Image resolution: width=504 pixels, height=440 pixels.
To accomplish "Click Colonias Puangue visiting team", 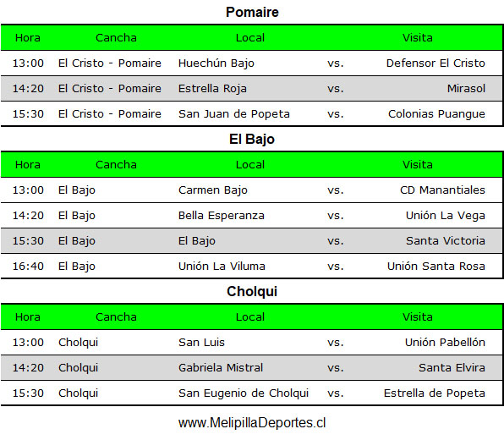I will click(436, 114).
